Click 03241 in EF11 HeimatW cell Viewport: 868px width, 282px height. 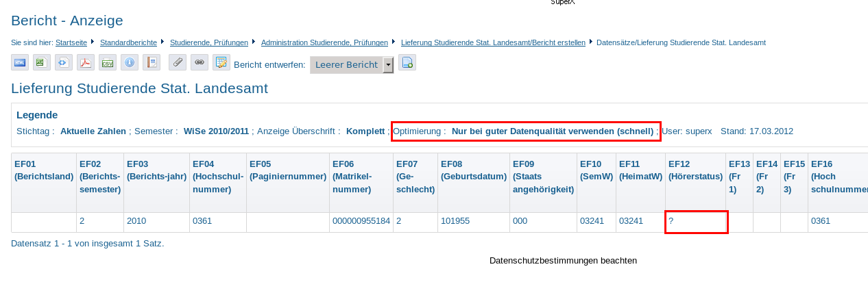click(x=631, y=221)
